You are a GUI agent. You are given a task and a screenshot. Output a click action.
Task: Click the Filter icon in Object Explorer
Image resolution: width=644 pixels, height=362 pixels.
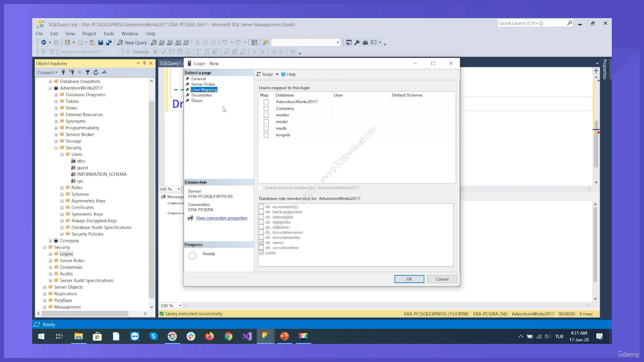coord(88,72)
